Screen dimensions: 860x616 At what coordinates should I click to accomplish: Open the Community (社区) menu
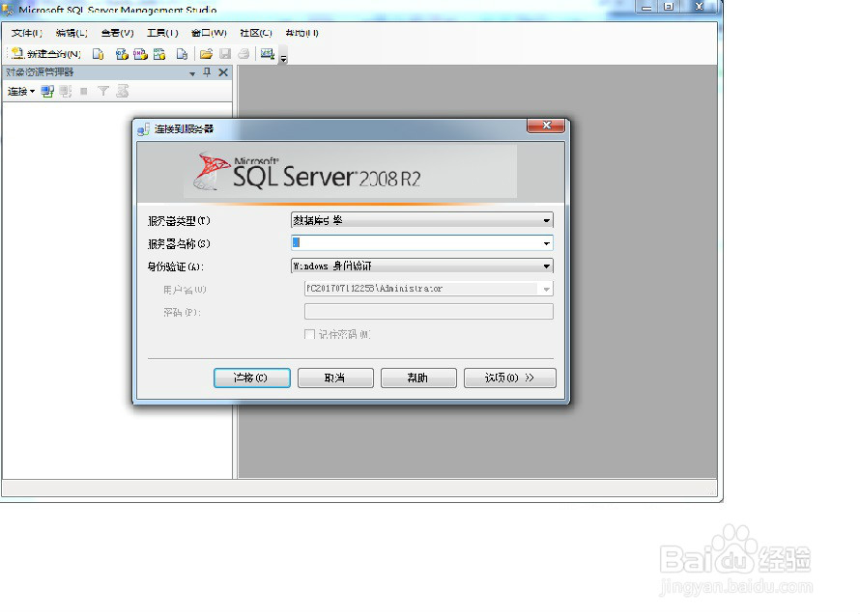[x=256, y=33]
